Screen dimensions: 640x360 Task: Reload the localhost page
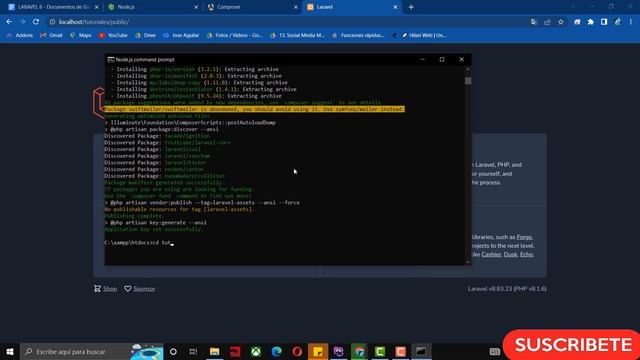tap(36, 22)
